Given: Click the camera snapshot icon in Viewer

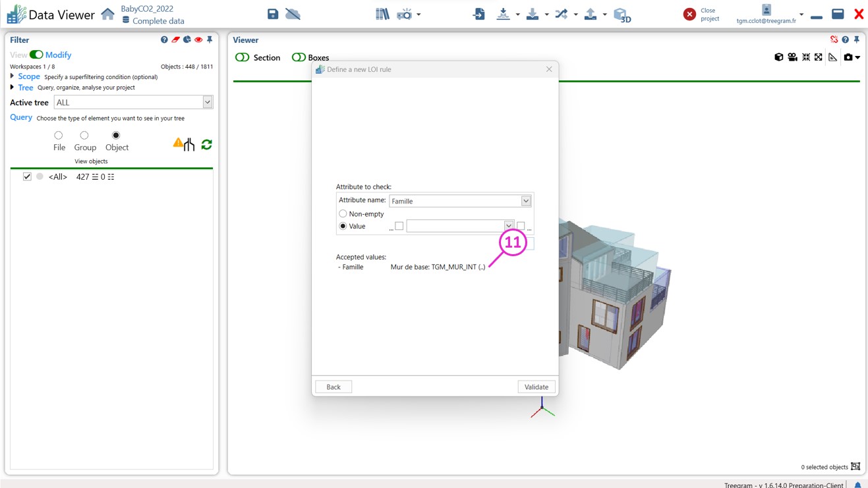Looking at the screenshot, I should (x=848, y=57).
